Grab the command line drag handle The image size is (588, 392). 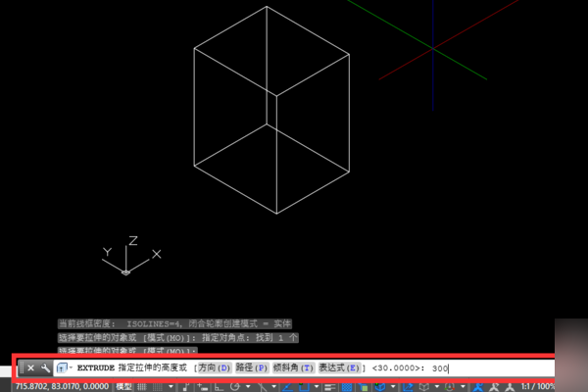22,368
